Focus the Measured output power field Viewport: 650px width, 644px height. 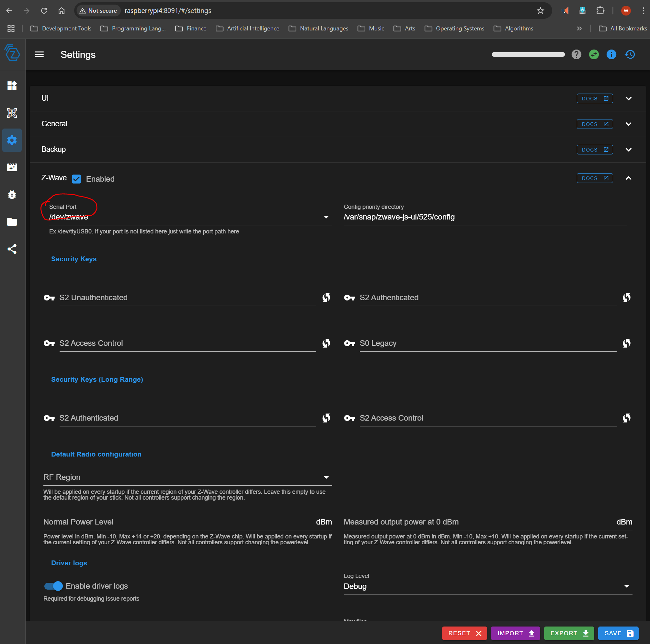[x=488, y=522]
